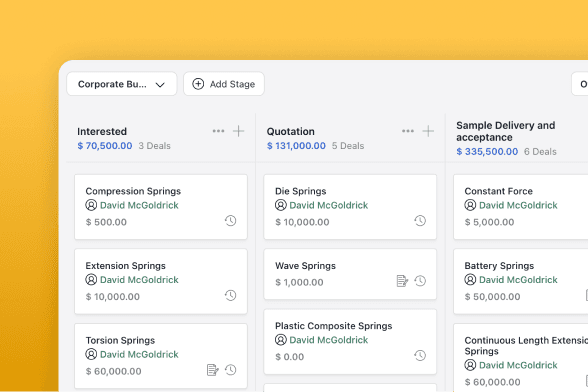
Task: Click the 5 Deals count
Action: [x=348, y=146]
